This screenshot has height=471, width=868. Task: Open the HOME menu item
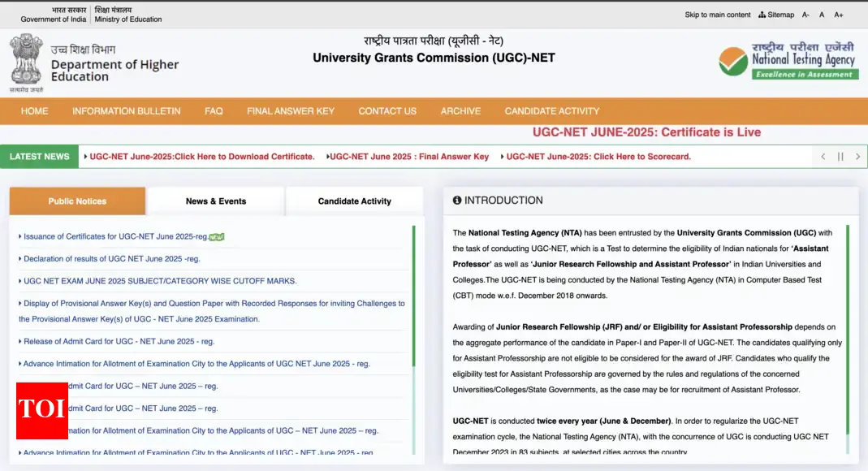point(34,111)
